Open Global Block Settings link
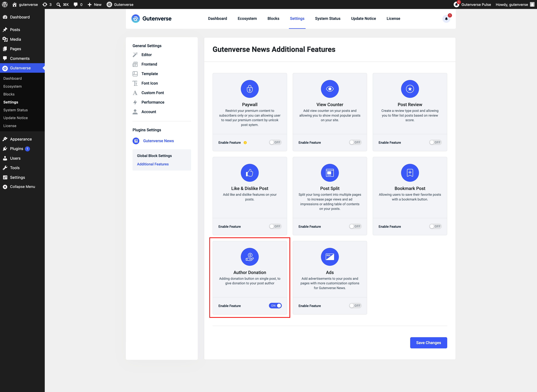The width and height of the screenshot is (537, 392). 154,156
